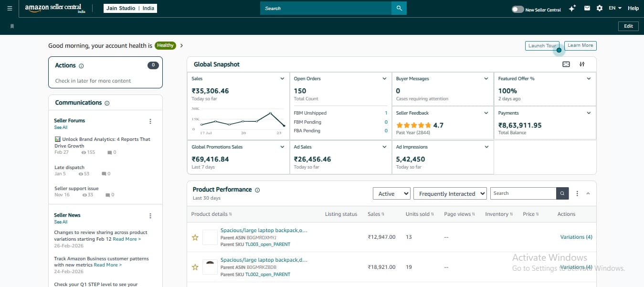The width and height of the screenshot is (644, 287).
Task: Expand the Open Orders card chevron
Action: click(384, 79)
